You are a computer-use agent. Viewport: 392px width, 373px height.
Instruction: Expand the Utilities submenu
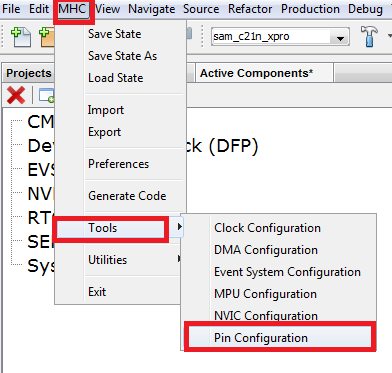119,260
